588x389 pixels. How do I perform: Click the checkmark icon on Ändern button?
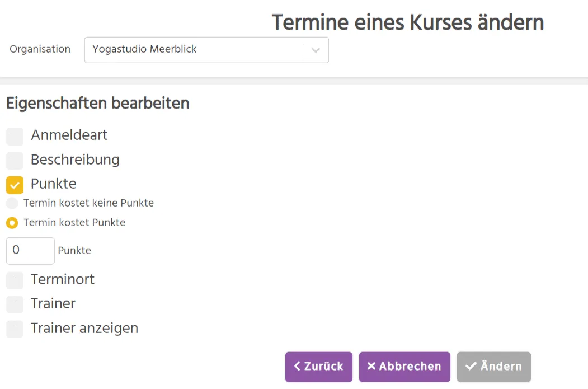coord(470,367)
